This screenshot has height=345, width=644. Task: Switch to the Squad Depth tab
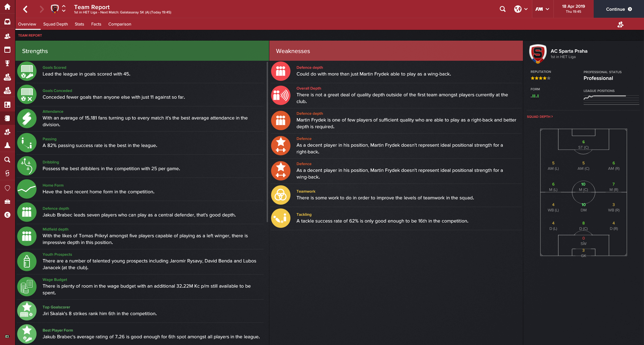(x=55, y=24)
